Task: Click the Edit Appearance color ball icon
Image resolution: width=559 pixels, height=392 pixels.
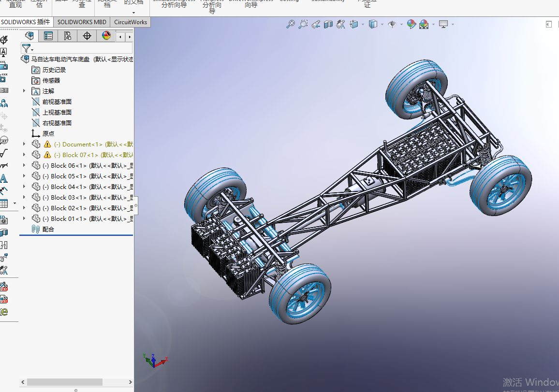Action: 412,24
